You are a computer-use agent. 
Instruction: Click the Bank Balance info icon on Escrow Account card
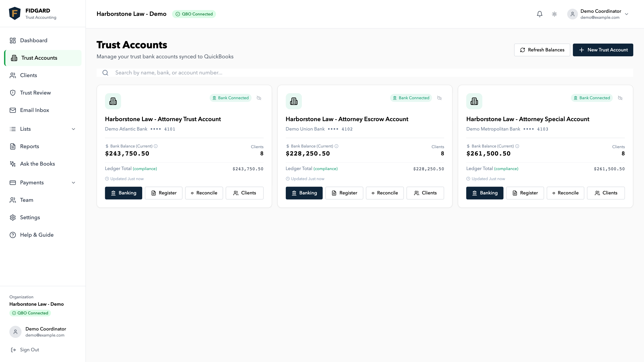[x=337, y=146]
